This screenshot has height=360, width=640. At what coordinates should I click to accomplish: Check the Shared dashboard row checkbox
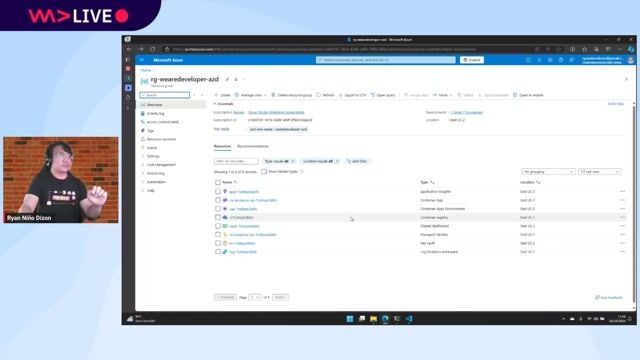218,226
